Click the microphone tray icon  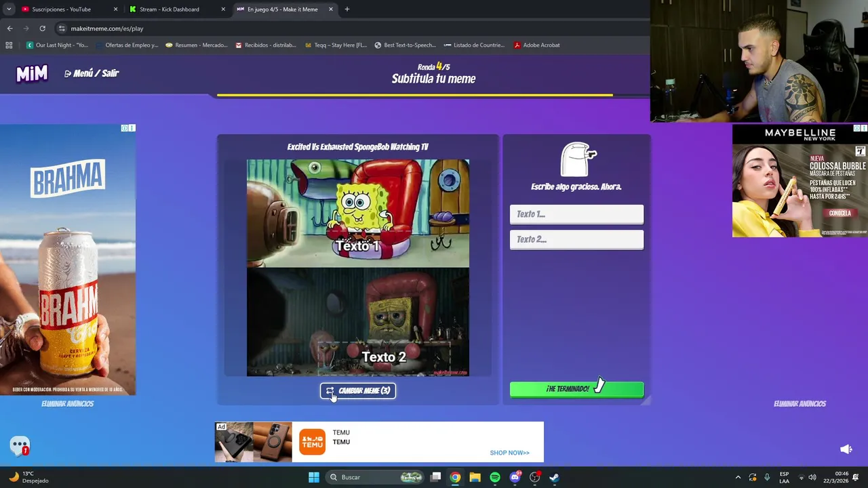[767, 477]
